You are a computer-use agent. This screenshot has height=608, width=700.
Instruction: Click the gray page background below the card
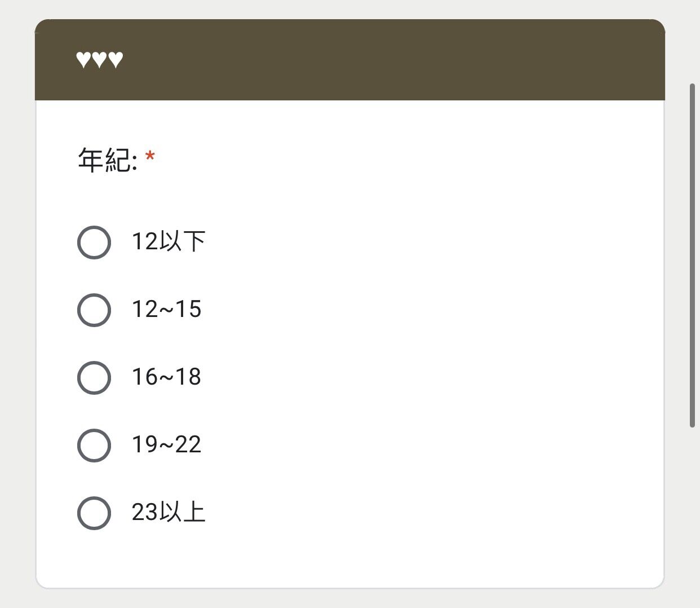coord(350,599)
